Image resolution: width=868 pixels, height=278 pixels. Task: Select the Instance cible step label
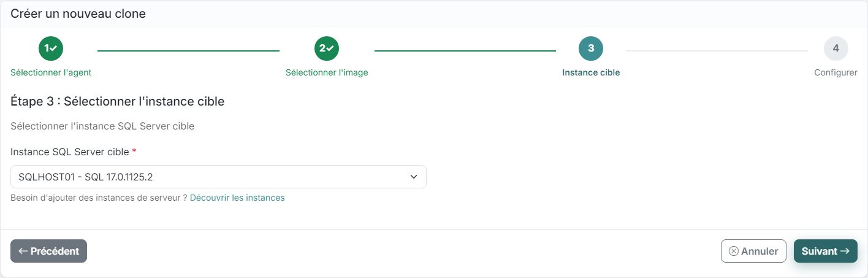[591, 72]
